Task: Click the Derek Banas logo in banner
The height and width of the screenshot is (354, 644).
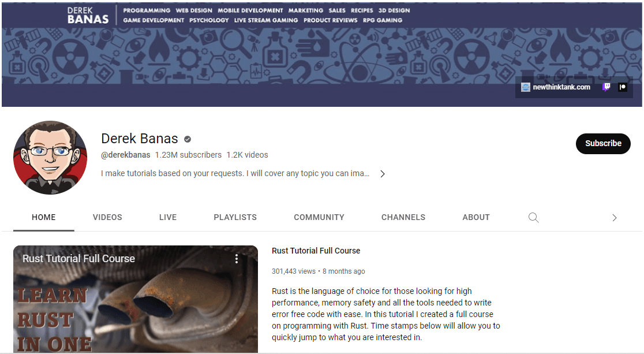Action: [x=88, y=15]
